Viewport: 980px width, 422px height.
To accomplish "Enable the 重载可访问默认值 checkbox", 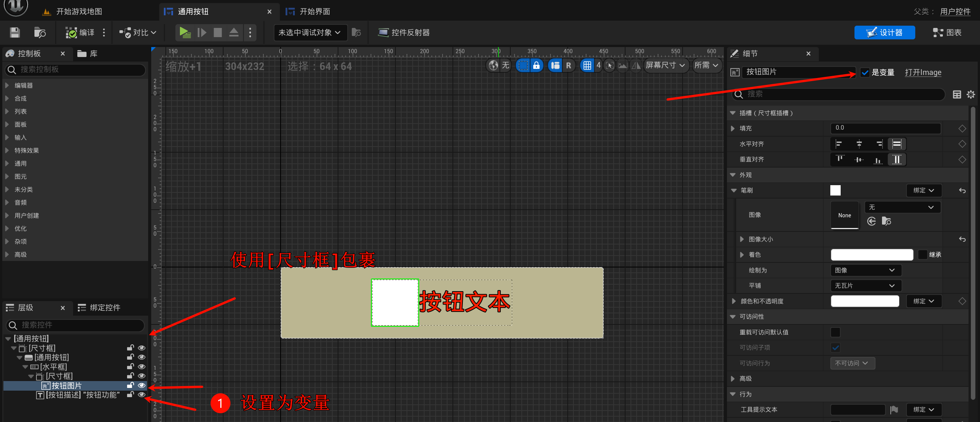I will click(x=835, y=332).
